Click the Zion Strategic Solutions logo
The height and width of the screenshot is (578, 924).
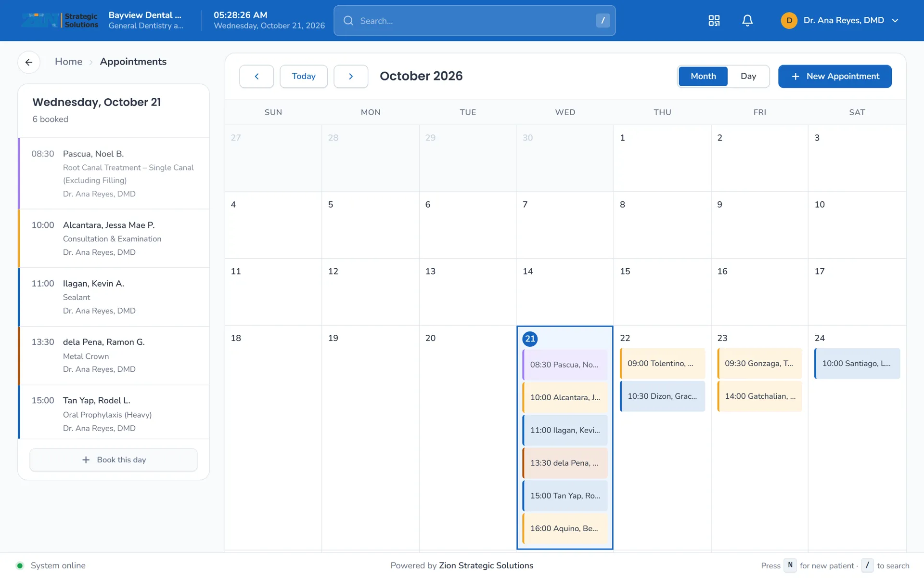point(60,20)
